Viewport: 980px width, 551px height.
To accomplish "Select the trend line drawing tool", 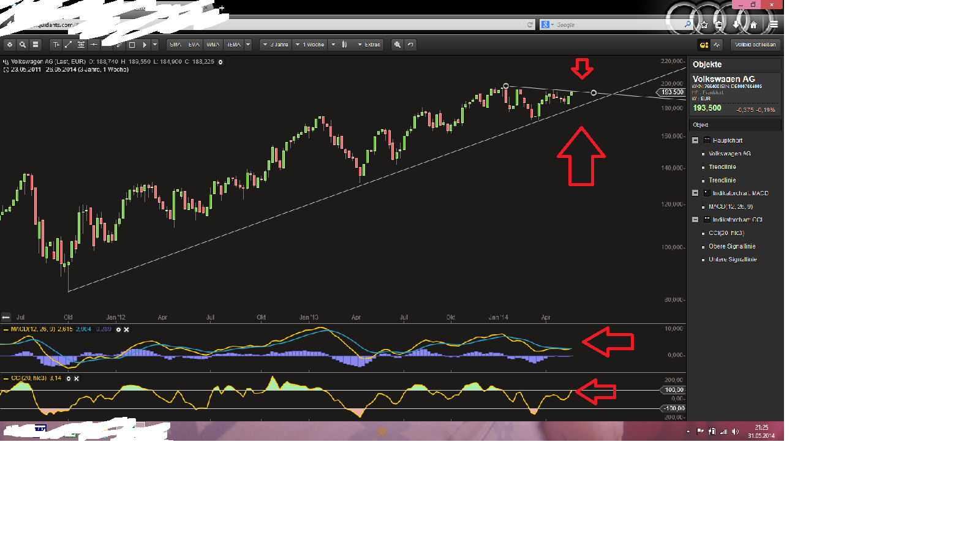I will point(69,45).
